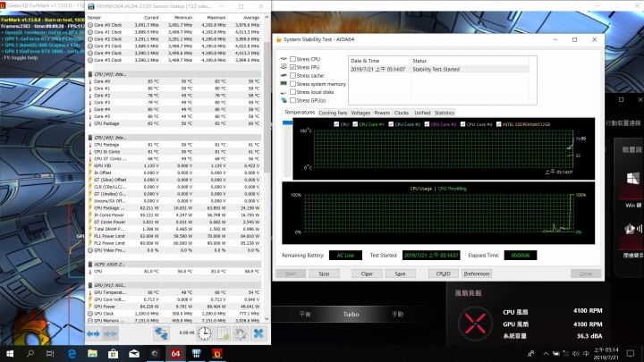Open the Armoury Crate taskbar icon
This screenshot has width=644, height=362.
155,353
